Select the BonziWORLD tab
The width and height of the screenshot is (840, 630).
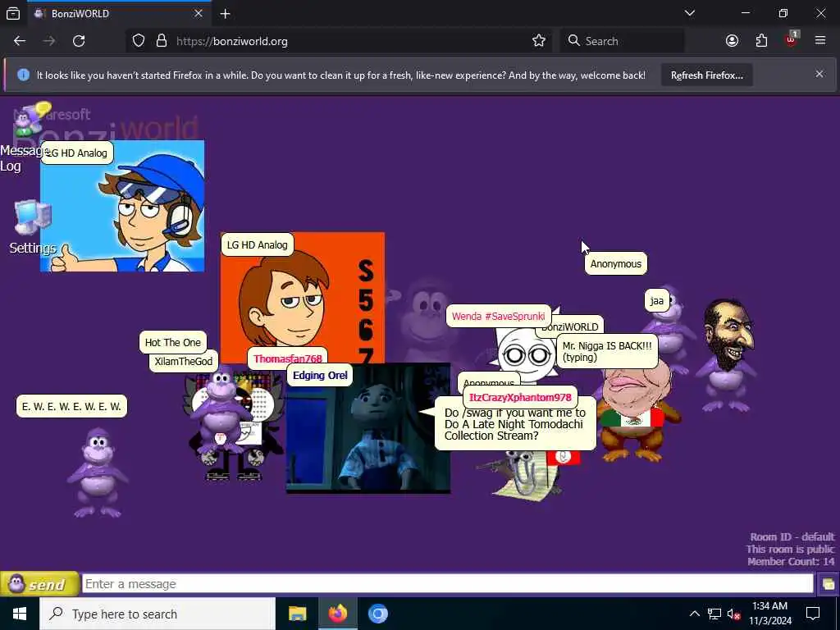tap(119, 13)
